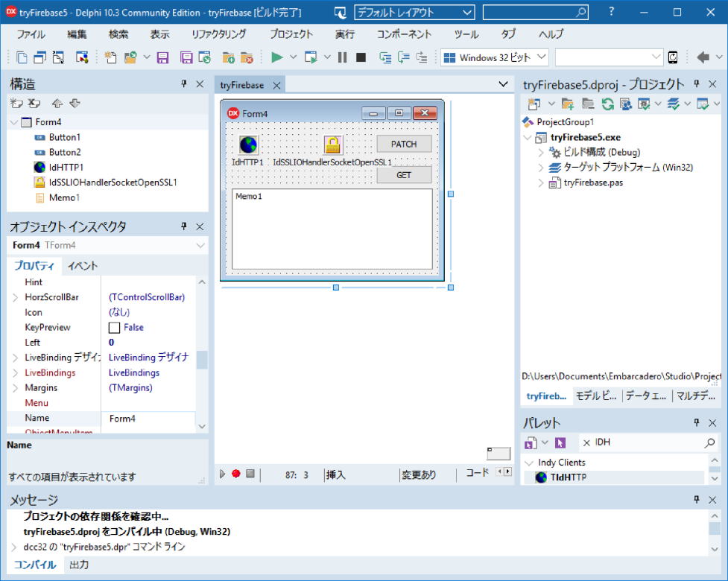Image resolution: width=728 pixels, height=581 pixels.
Task: Select Button1 in the Structure tree
Action: [65, 137]
